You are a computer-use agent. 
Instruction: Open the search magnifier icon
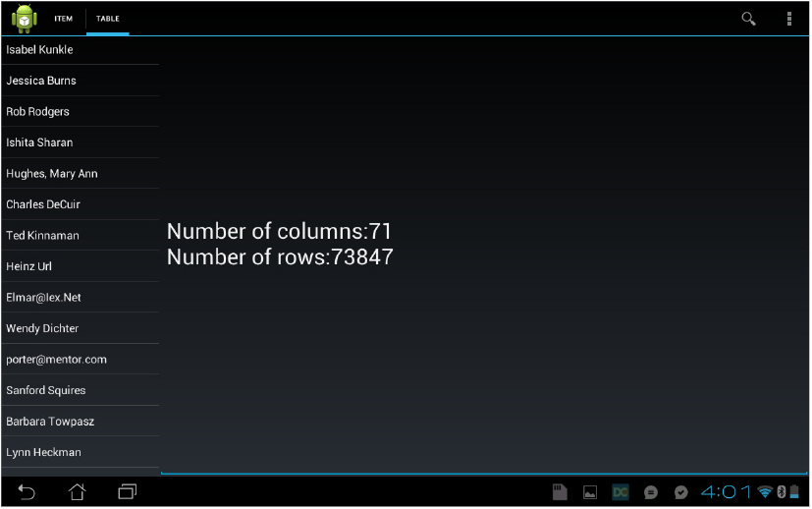click(x=748, y=19)
